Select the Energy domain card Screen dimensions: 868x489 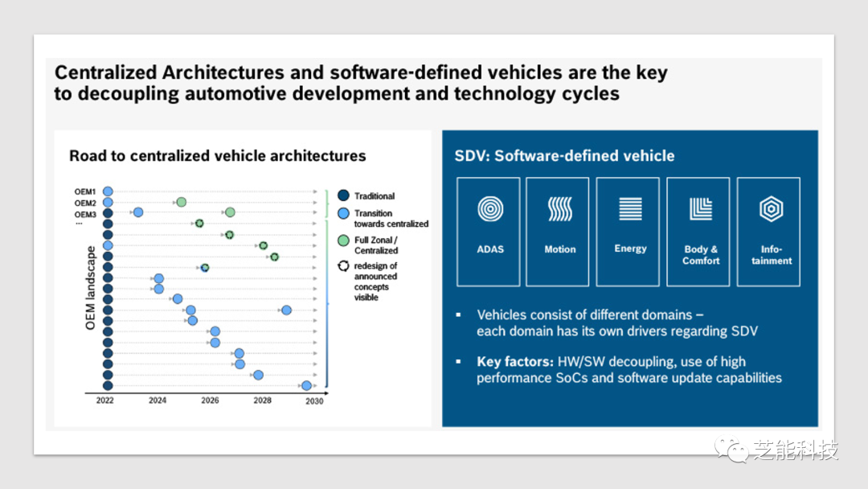[628, 232]
